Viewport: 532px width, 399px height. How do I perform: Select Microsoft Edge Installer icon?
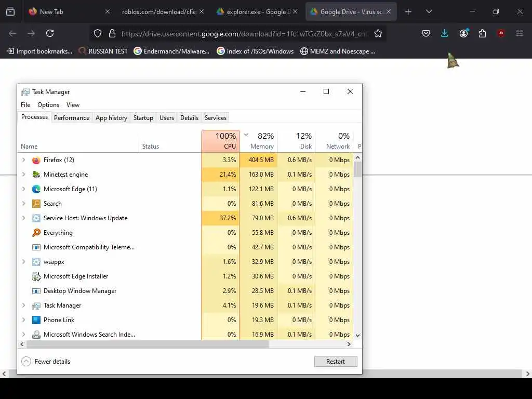pos(36,276)
